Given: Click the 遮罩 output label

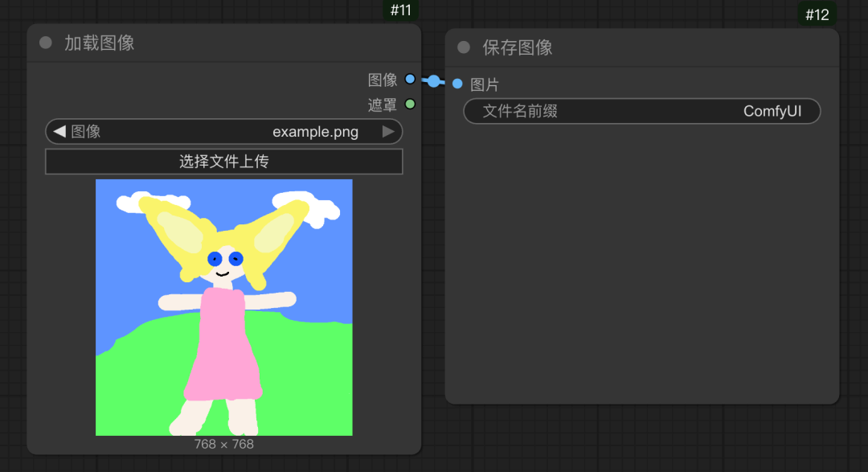Looking at the screenshot, I should click(x=383, y=105).
